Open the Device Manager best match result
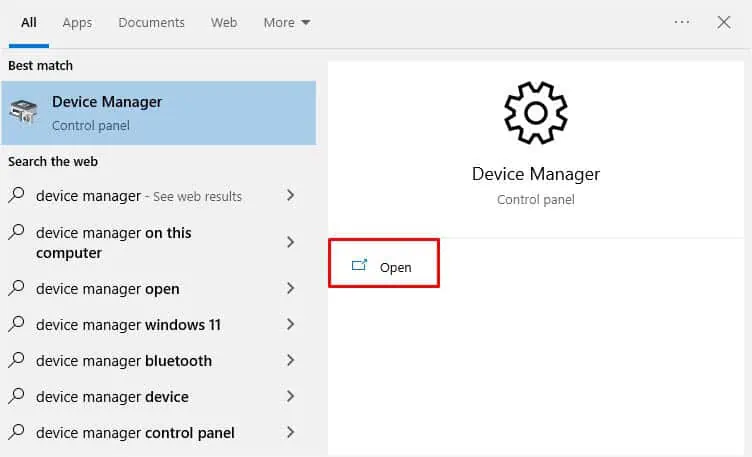This screenshot has width=752, height=457. point(158,113)
